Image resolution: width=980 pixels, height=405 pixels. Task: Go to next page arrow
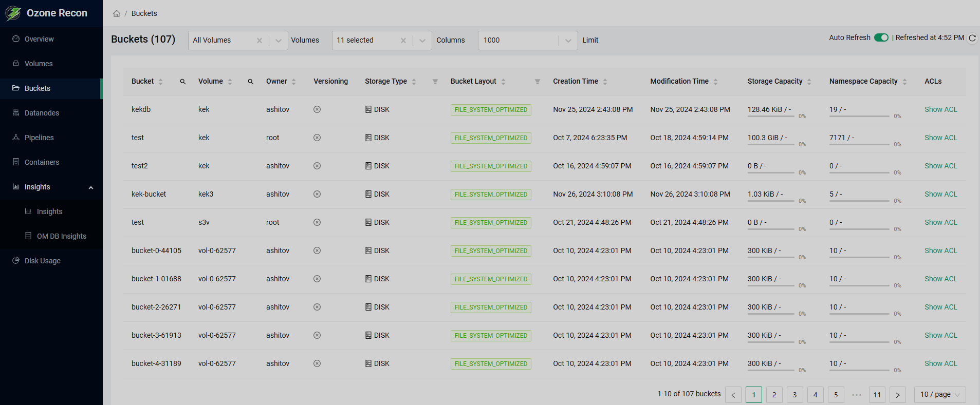pyautogui.click(x=898, y=395)
